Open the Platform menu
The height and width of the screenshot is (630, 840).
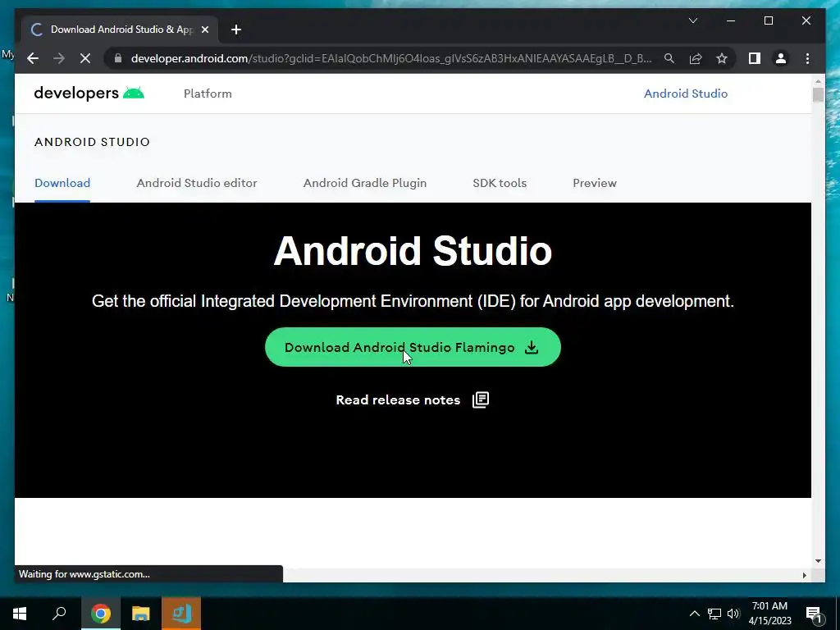(x=208, y=94)
